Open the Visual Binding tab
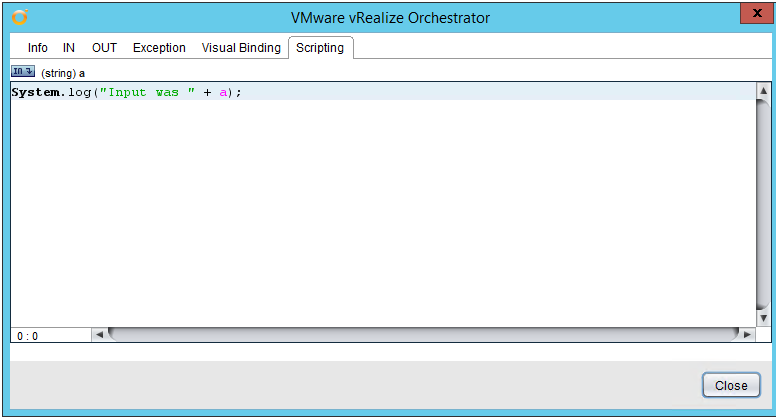The width and height of the screenshot is (776, 420). tap(241, 47)
